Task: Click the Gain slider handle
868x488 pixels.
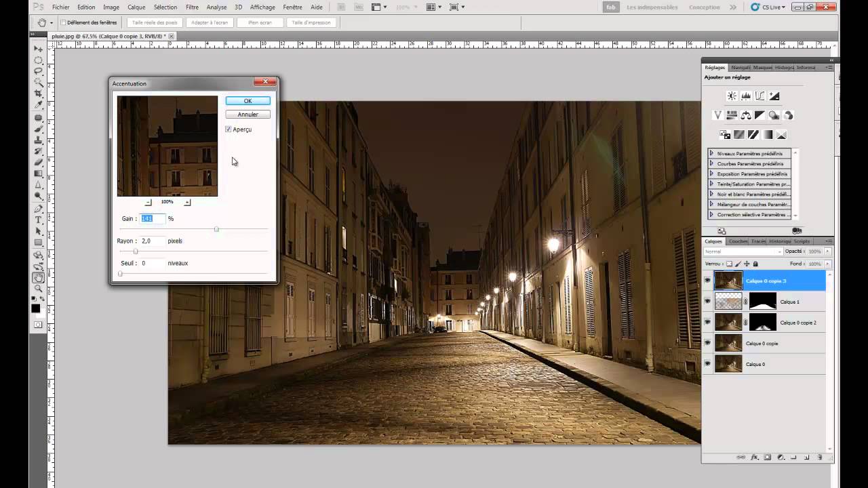Action: 216,229
